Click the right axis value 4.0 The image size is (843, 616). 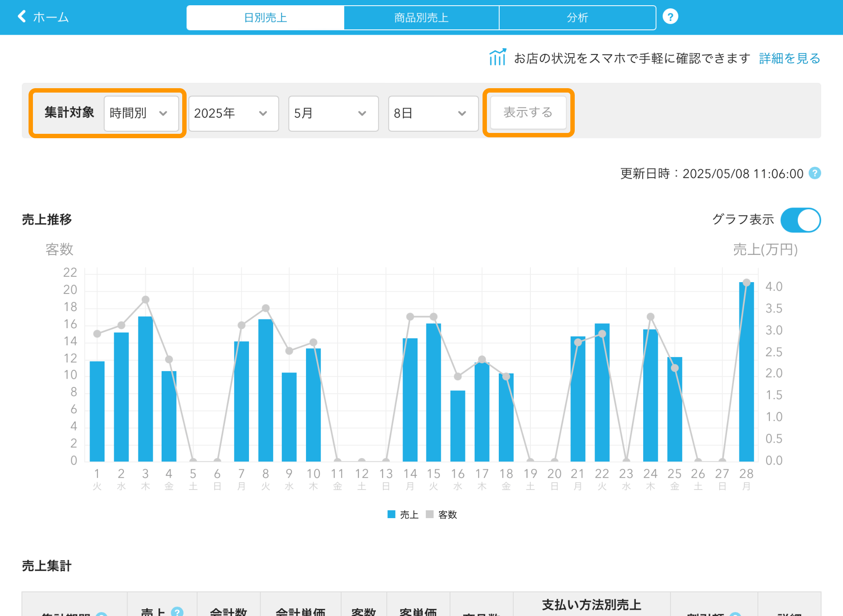point(774,287)
